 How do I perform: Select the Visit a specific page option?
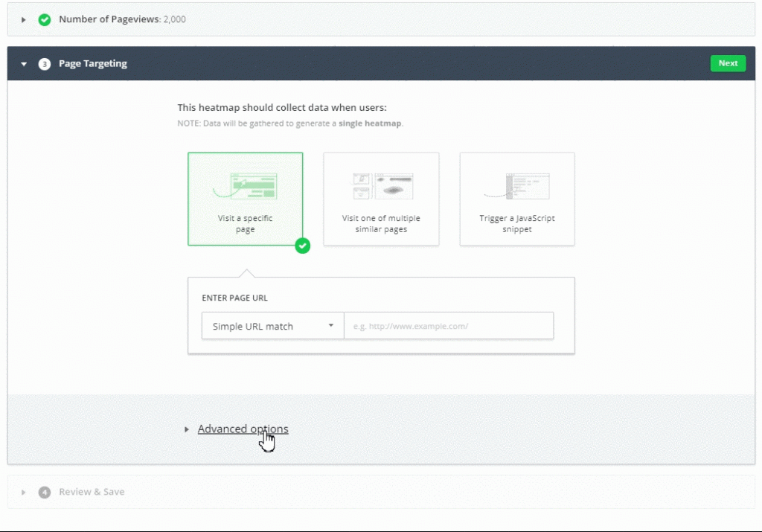[x=246, y=199]
